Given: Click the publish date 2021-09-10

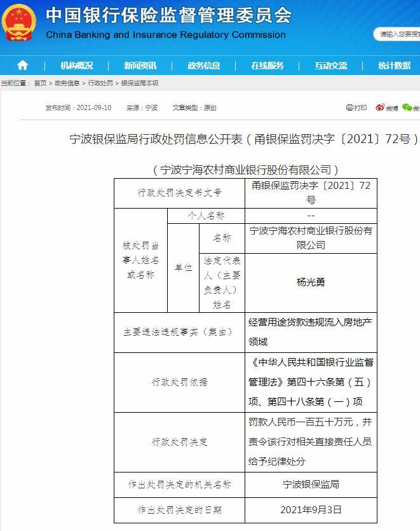Looking at the screenshot, I should point(94,107).
